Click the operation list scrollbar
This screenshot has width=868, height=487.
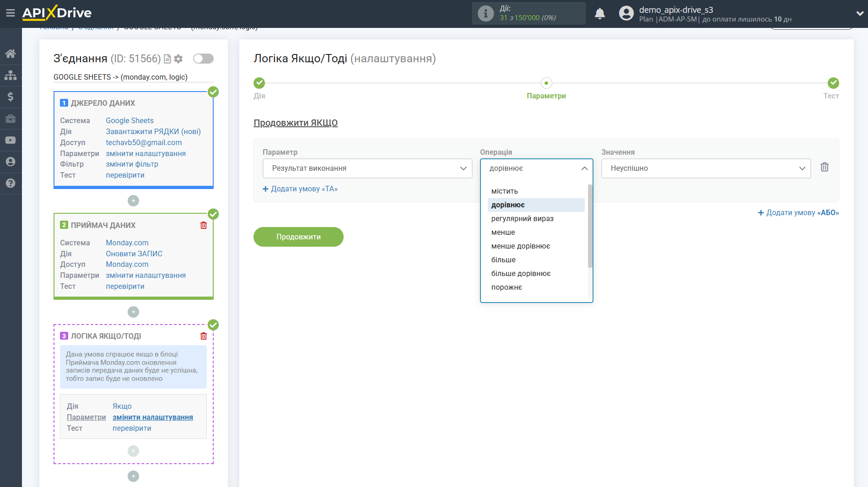click(590, 226)
